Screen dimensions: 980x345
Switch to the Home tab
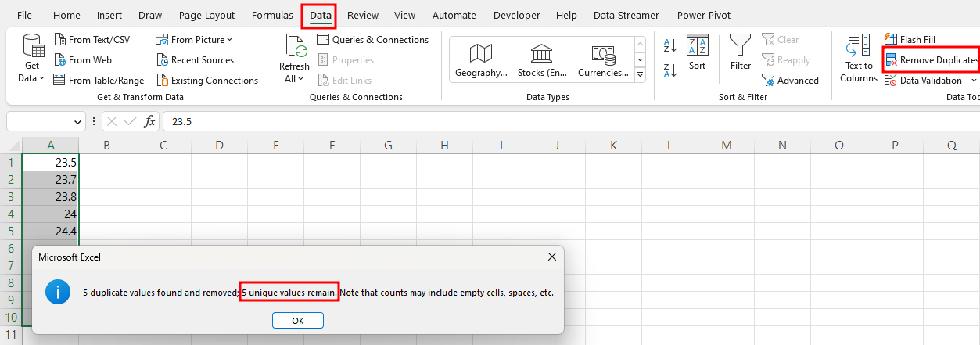pos(66,15)
